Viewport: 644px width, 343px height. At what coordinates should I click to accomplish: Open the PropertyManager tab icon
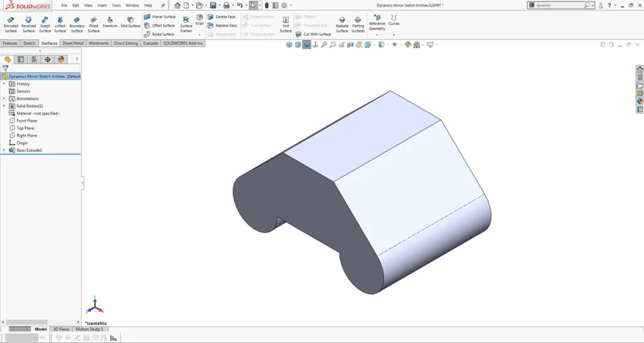21,60
